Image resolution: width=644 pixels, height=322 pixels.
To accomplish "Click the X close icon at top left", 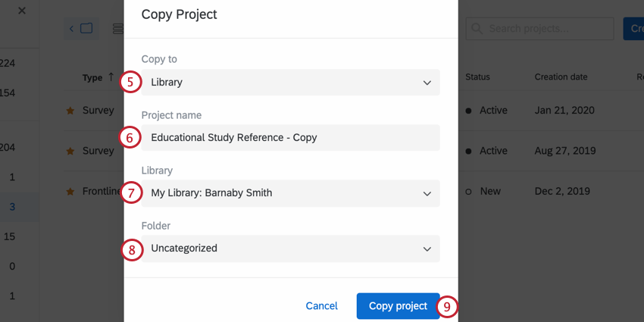I will click(x=21, y=11).
